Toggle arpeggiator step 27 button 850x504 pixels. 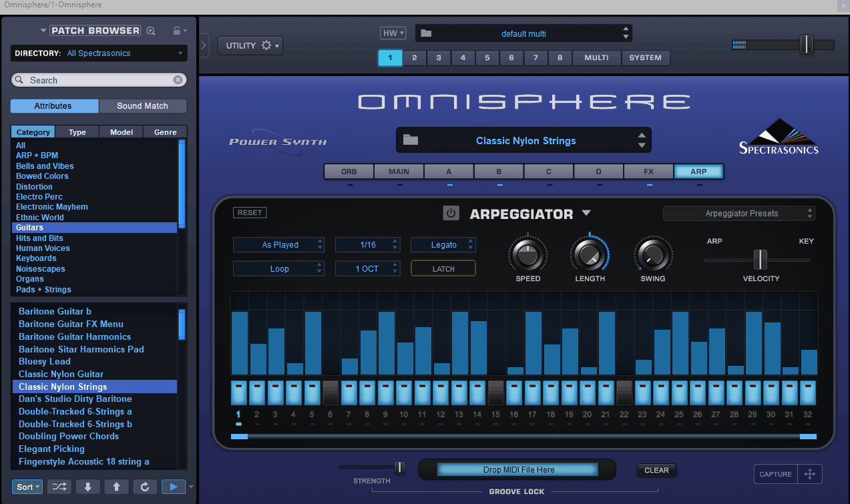click(716, 393)
